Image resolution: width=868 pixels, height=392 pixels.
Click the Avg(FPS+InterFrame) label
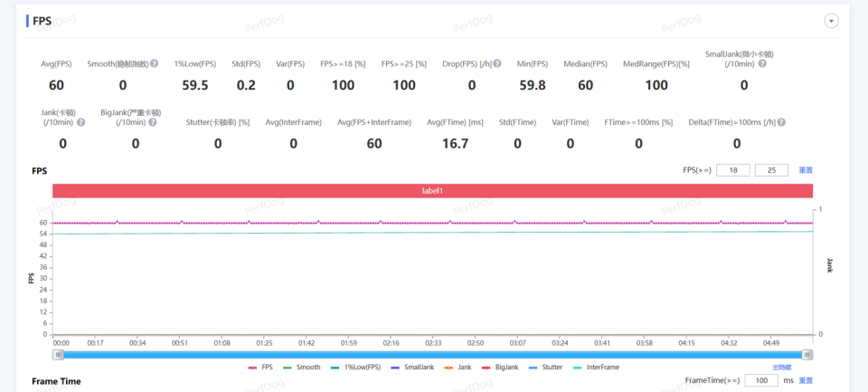click(374, 122)
